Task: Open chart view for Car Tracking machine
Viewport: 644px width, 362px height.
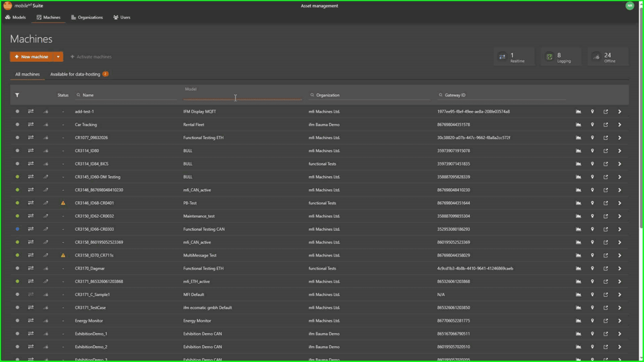Action: coord(579,125)
